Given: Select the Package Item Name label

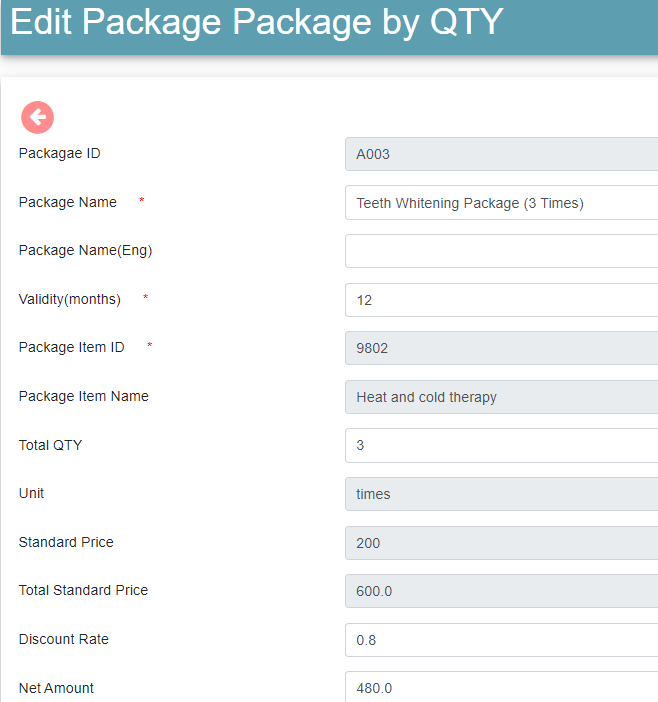Looking at the screenshot, I should (84, 396).
